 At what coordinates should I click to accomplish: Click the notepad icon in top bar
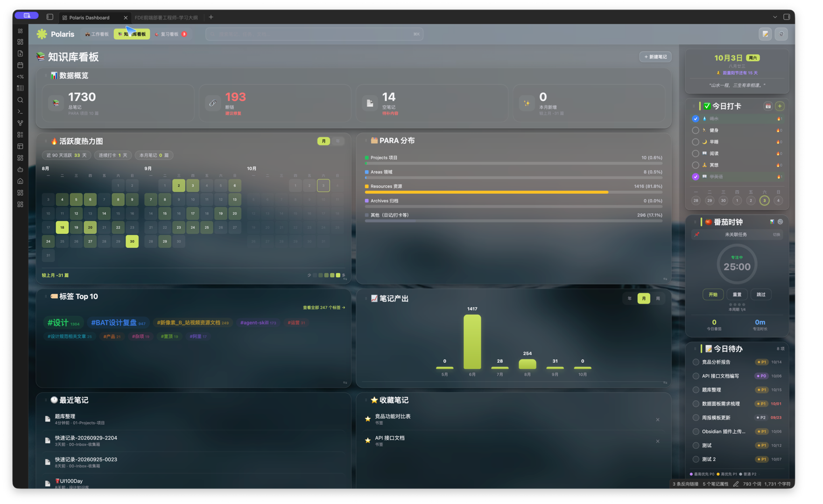(x=766, y=34)
